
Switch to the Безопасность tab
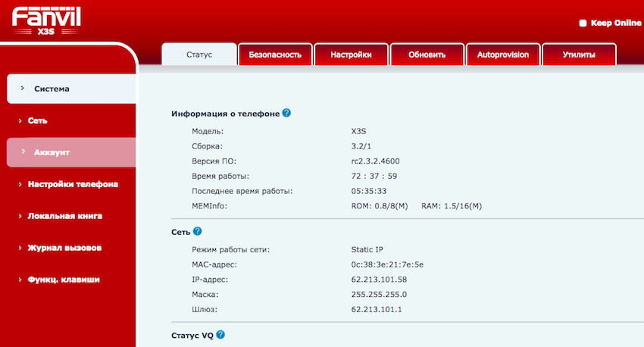pos(275,55)
